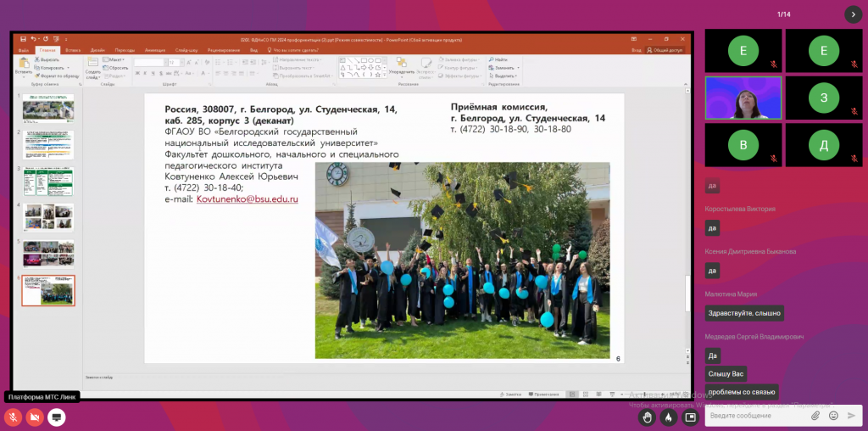Click the Упорядочить button
The image size is (868, 431).
coord(402,68)
